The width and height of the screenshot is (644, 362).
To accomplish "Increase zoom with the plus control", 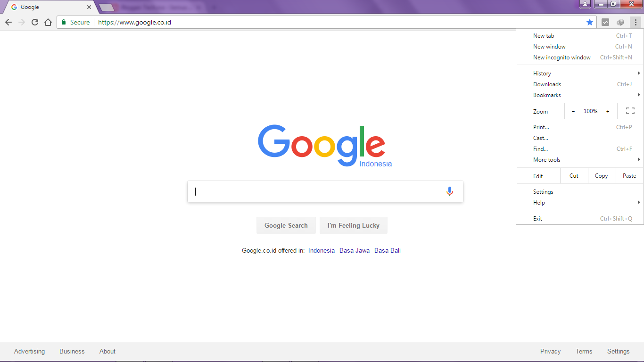I will click(608, 111).
